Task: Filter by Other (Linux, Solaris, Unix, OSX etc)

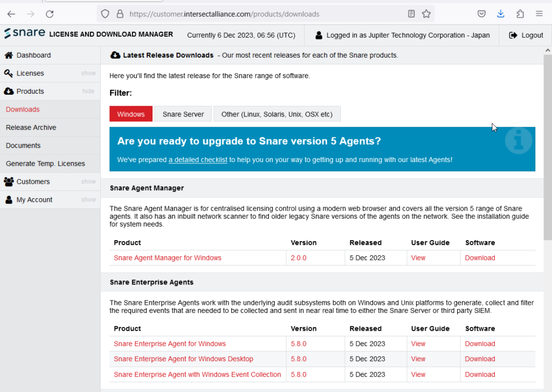Action: [277, 114]
